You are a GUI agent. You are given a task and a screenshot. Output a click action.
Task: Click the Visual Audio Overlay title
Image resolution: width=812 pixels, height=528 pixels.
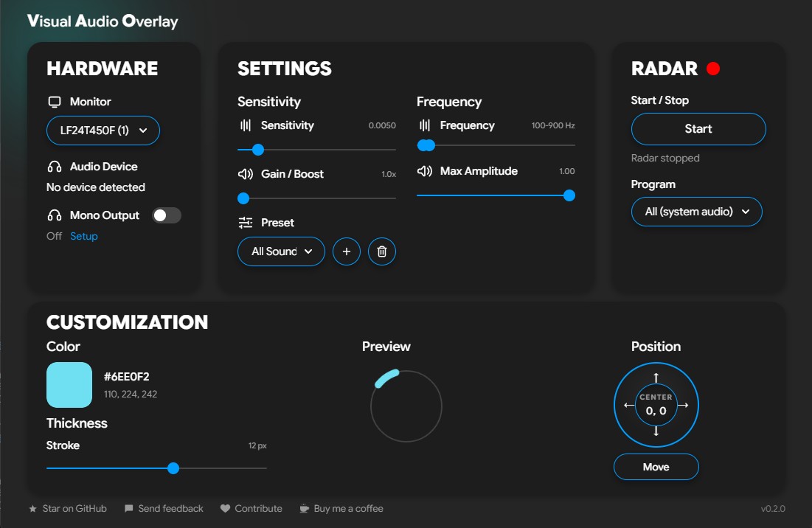point(103,21)
